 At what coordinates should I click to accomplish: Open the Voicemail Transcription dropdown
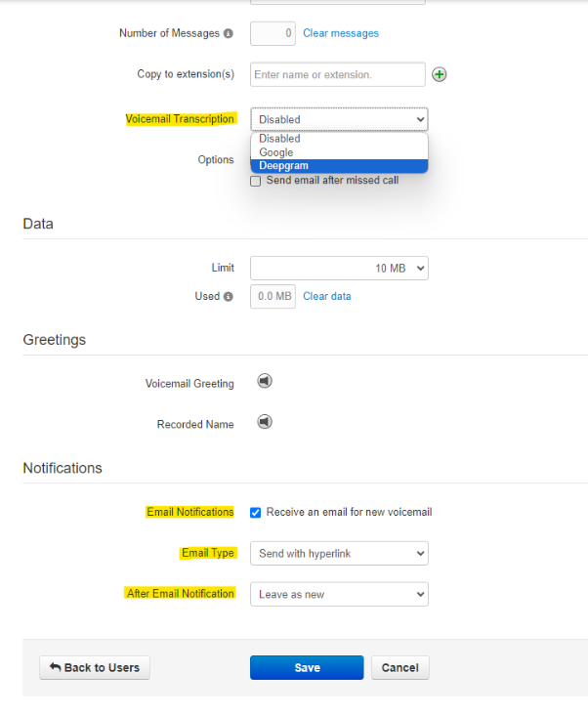[x=339, y=119]
